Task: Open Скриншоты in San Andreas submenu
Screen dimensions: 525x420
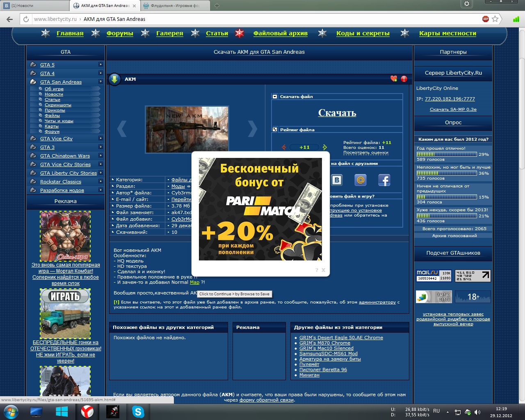Action: coord(58,105)
